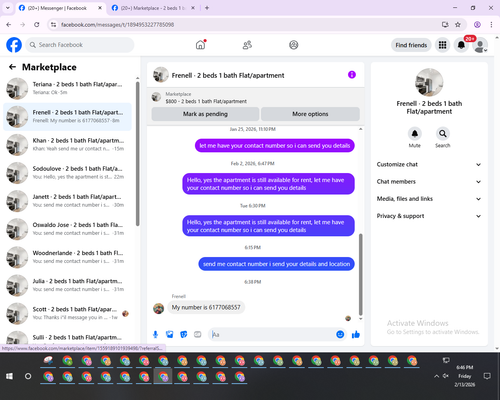500x400 pixels.
Task: Open the Windows action center notifications
Action: [487, 376]
